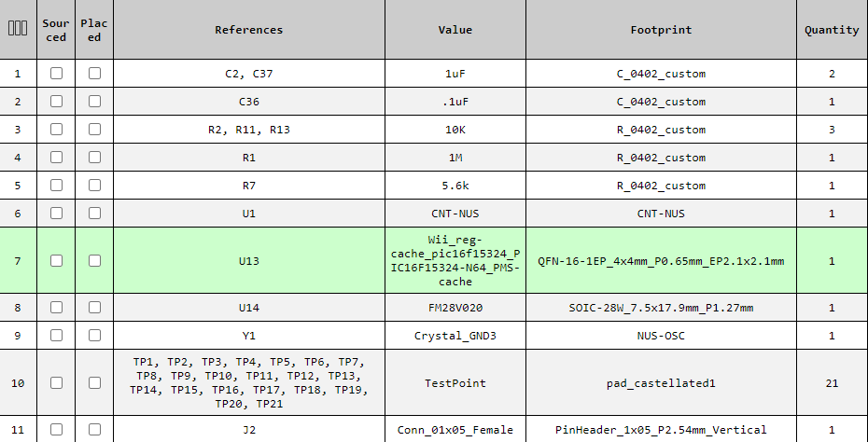Screen dimensions: 868x442
Task: Click the 'U1' reference cell
Action: coord(249,214)
